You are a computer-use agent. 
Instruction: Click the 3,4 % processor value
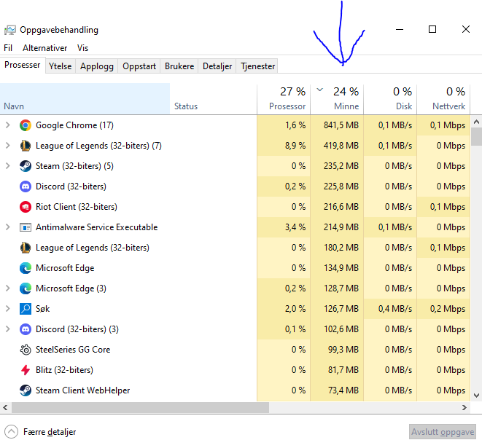(295, 227)
